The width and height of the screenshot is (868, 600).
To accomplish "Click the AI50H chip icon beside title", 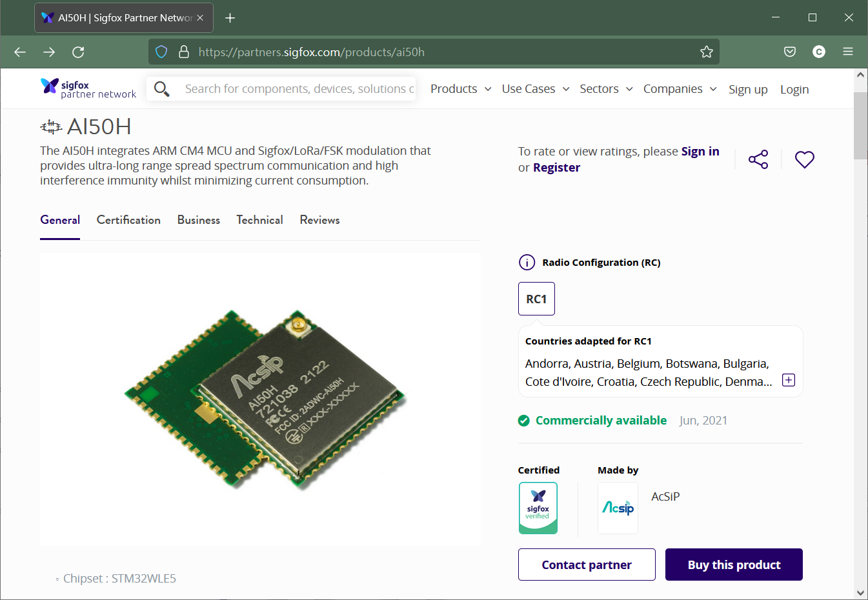I will [51, 127].
